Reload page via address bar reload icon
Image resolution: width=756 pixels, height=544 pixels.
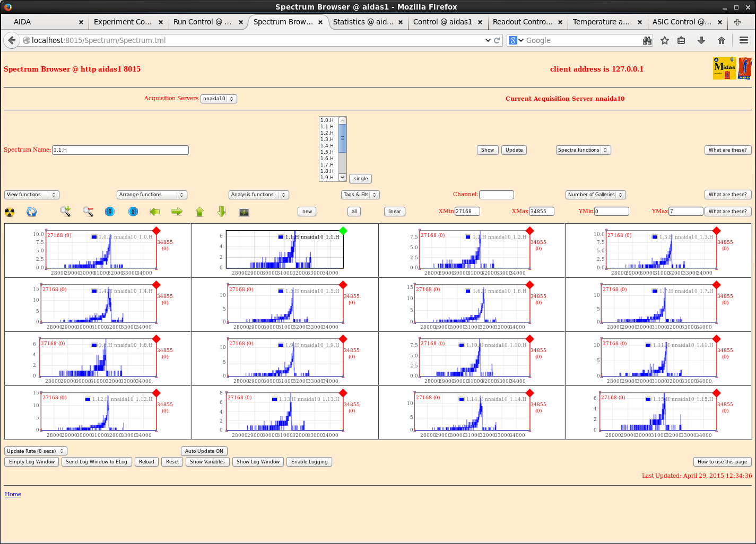pyautogui.click(x=497, y=40)
